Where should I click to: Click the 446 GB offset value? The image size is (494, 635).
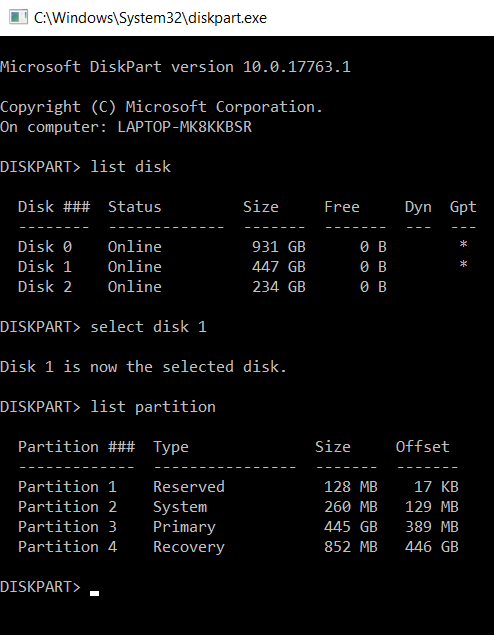coord(432,547)
